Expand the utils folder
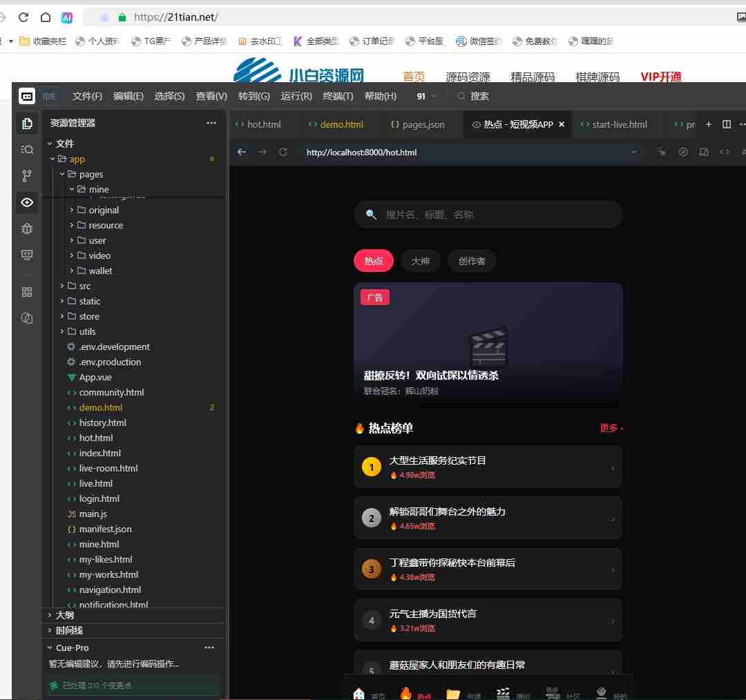The height and width of the screenshot is (700, 746). tap(62, 332)
